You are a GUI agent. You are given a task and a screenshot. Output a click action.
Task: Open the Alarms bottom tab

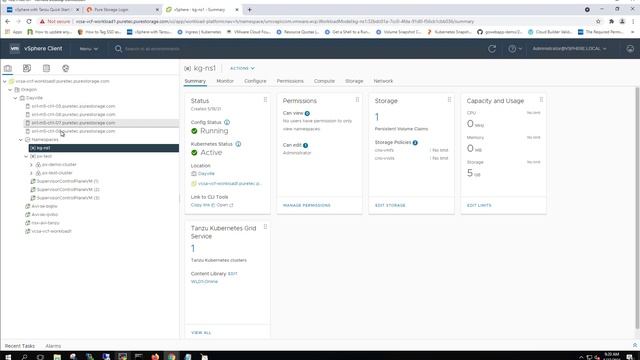tap(53, 346)
